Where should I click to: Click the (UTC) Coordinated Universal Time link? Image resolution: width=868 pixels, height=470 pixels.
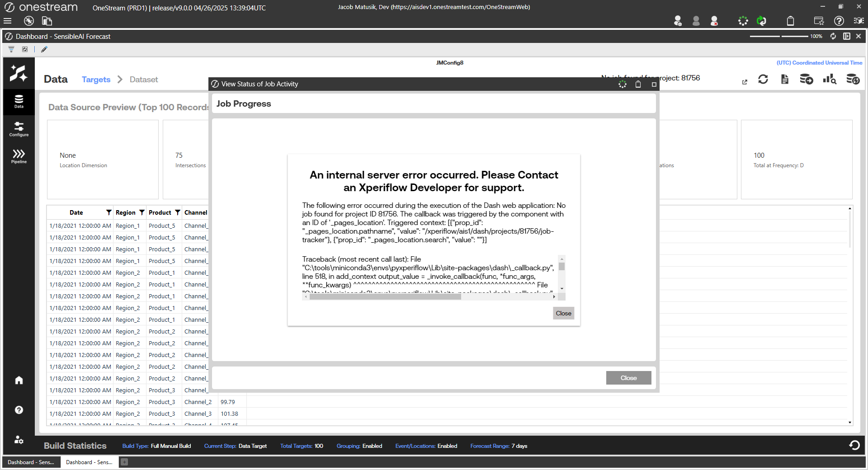(819, 63)
